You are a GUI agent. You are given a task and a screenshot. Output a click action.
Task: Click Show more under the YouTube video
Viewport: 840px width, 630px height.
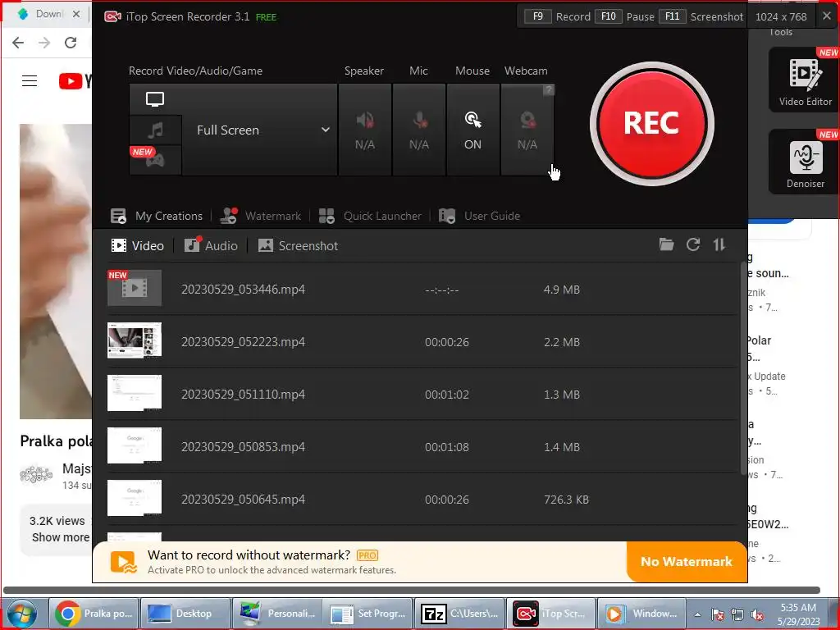(x=61, y=537)
